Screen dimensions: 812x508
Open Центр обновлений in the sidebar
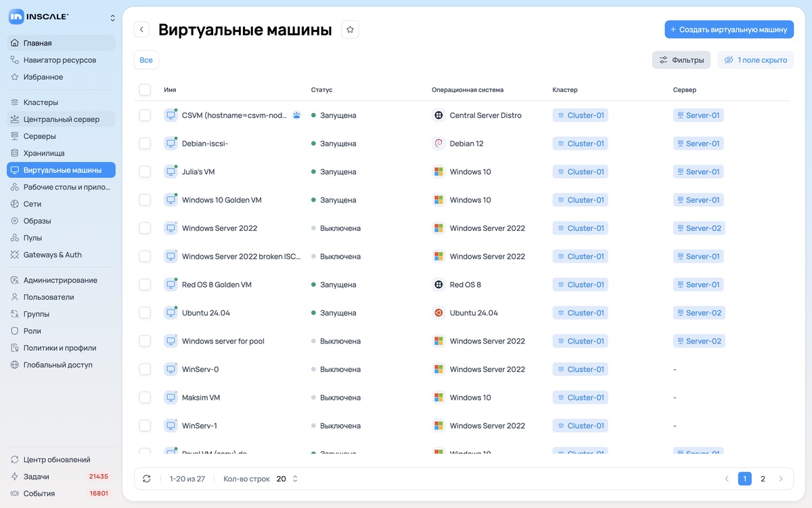click(x=62, y=459)
